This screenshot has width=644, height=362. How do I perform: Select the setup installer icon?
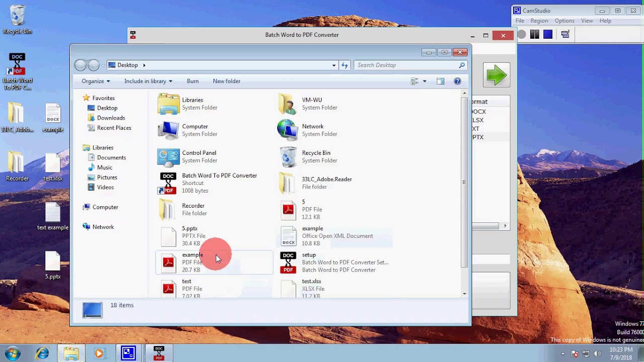[288, 262]
